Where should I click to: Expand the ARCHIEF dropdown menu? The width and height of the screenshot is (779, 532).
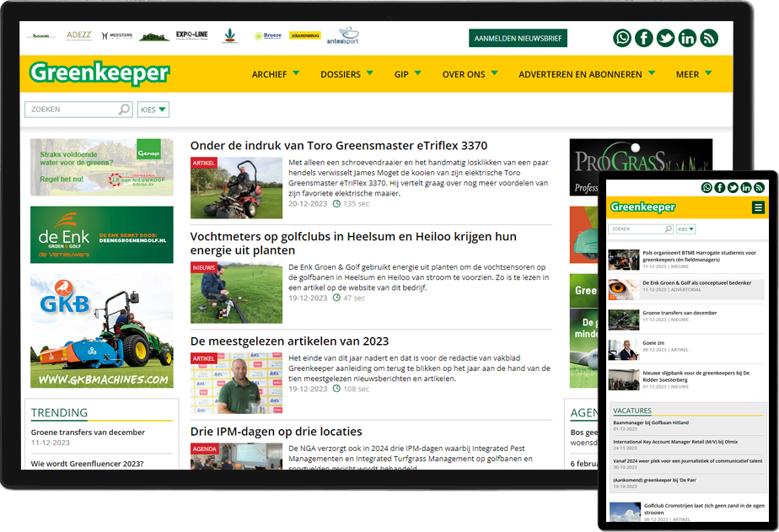click(275, 74)
